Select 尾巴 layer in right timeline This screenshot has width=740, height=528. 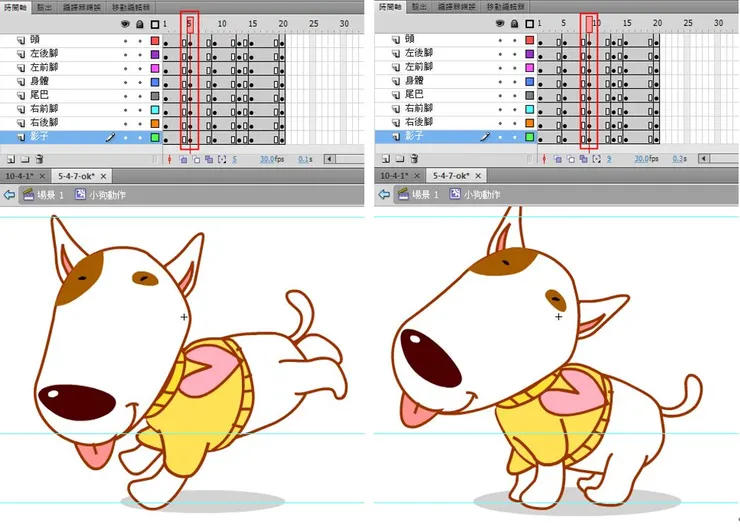[456, 95]
